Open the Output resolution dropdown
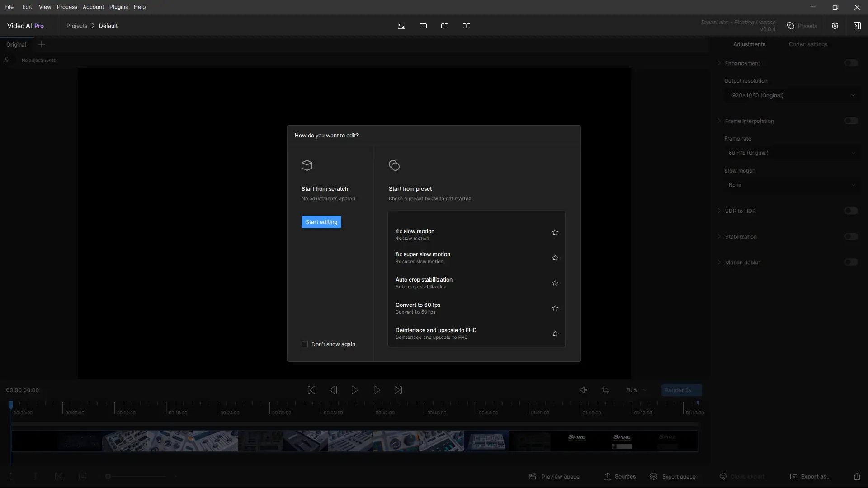This screenshot has height=488, width=868. tap(792, 95)
